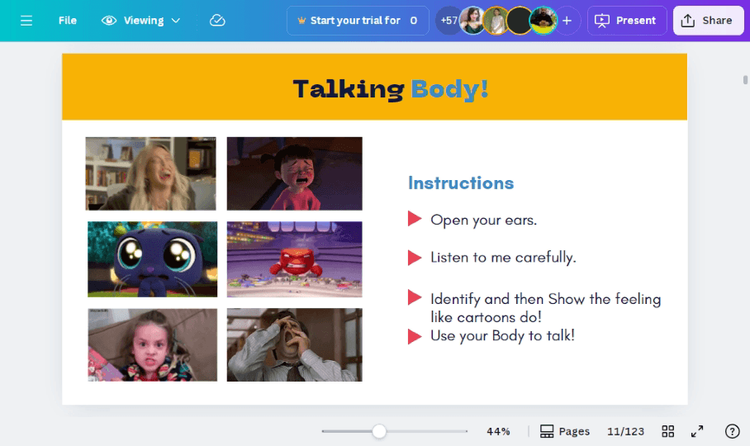The image size is (750, 446).
Task: Open the File menu
Action: (67, 21)
